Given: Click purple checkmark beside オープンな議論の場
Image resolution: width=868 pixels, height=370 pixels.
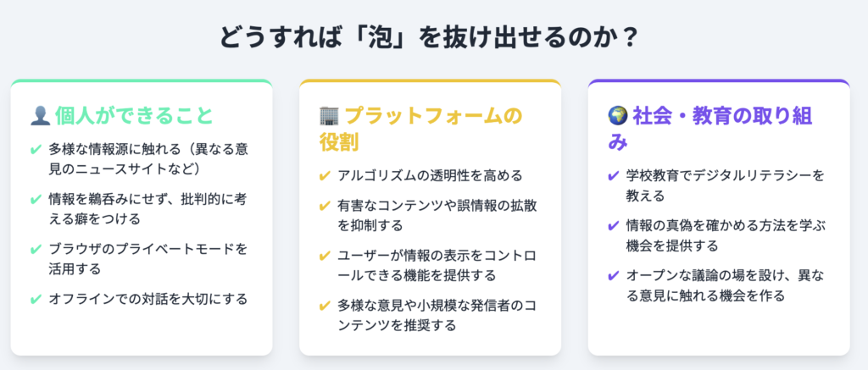Looking at the screenshot, I should tap(614, 276).
